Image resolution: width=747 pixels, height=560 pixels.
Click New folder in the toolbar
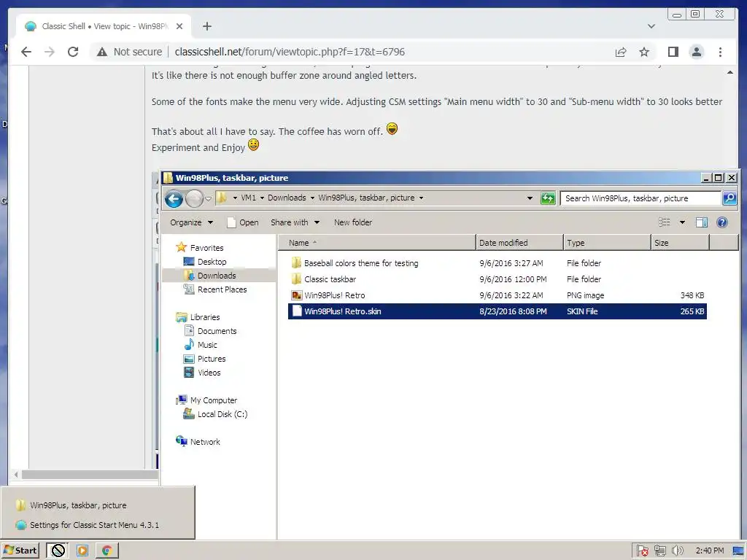[353, 222]
